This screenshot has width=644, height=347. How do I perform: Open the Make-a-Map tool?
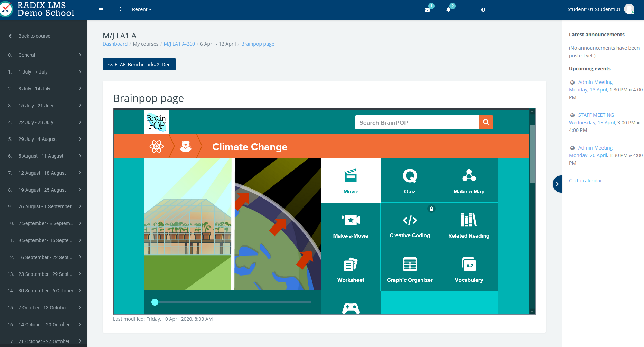click(469, 181)
